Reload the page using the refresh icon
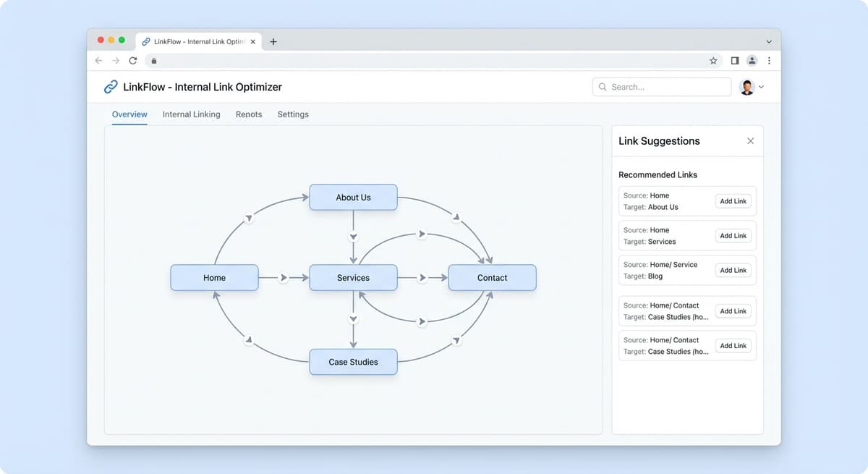The image size is (868, 474). tap(132, 61)
